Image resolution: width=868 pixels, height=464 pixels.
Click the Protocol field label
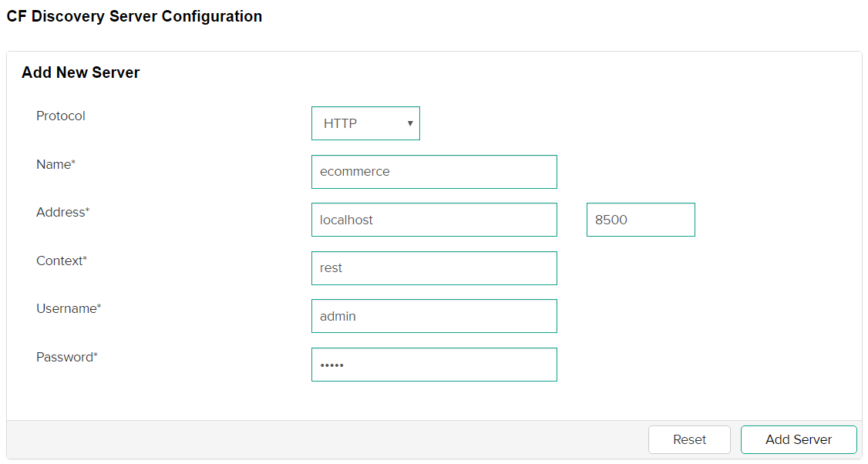(61, 116)
